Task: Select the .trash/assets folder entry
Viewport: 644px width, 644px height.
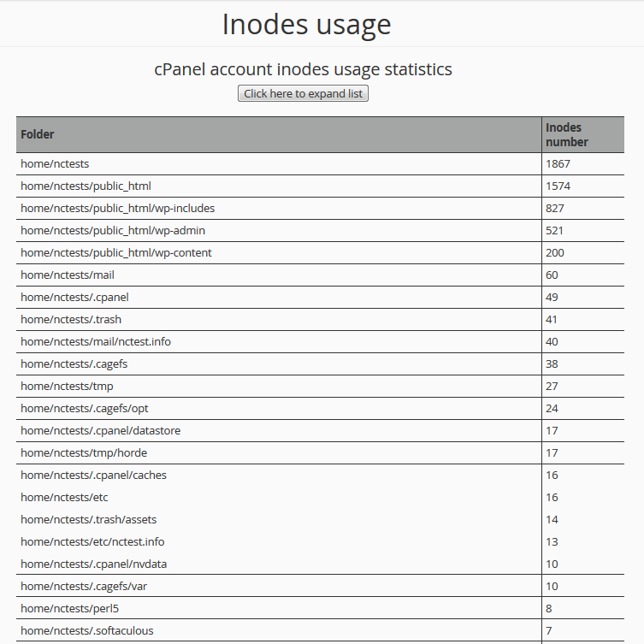Action: 321,519
